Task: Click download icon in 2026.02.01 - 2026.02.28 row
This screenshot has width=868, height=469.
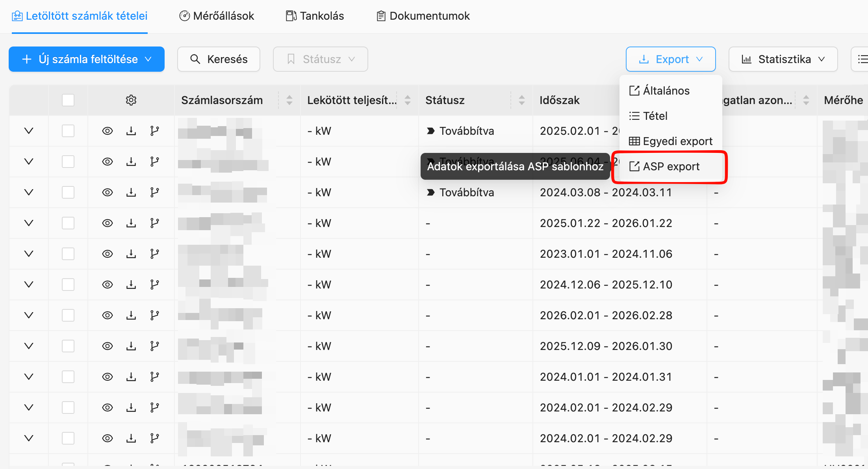Action: (131, 315)
